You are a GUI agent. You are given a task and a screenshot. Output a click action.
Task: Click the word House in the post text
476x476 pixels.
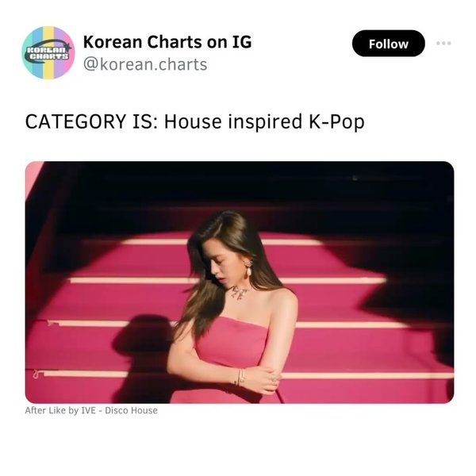click(193, 121)
